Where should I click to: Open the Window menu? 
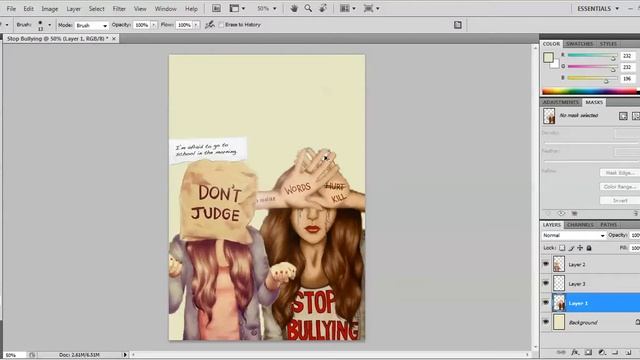[165, 8]
